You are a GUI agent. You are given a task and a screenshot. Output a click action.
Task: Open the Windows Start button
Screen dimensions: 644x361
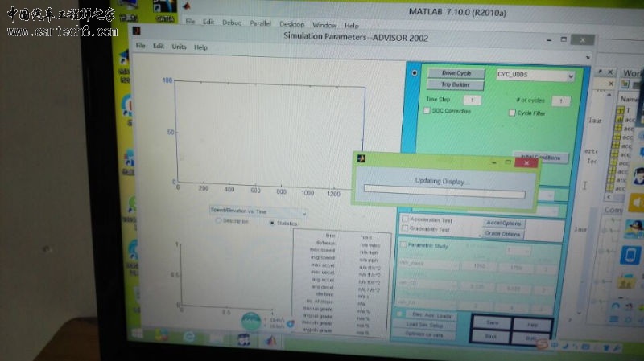coord(138,333)
